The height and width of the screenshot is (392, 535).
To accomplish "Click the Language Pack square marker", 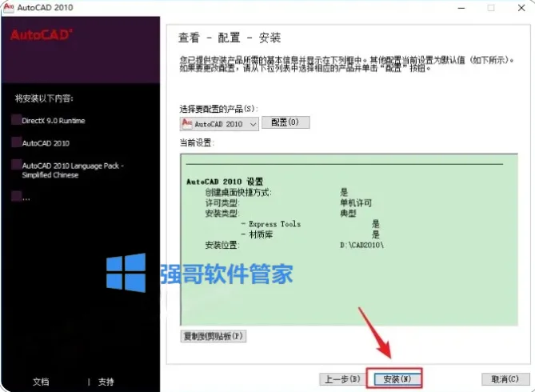I will point(16,165).
